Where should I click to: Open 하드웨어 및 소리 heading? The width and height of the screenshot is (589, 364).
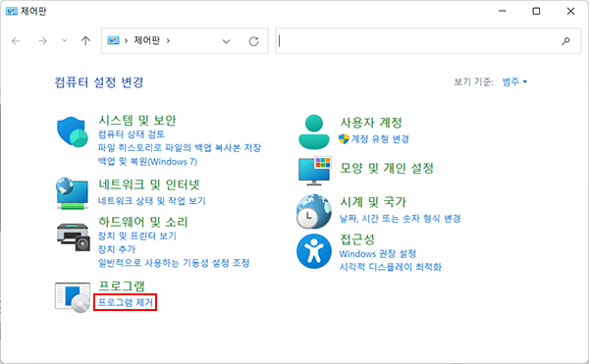coord(142,222)
